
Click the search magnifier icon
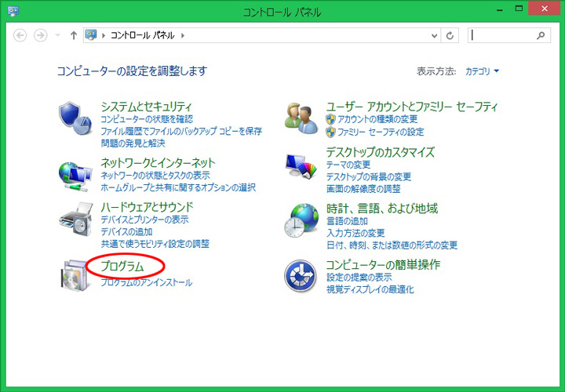541,35
